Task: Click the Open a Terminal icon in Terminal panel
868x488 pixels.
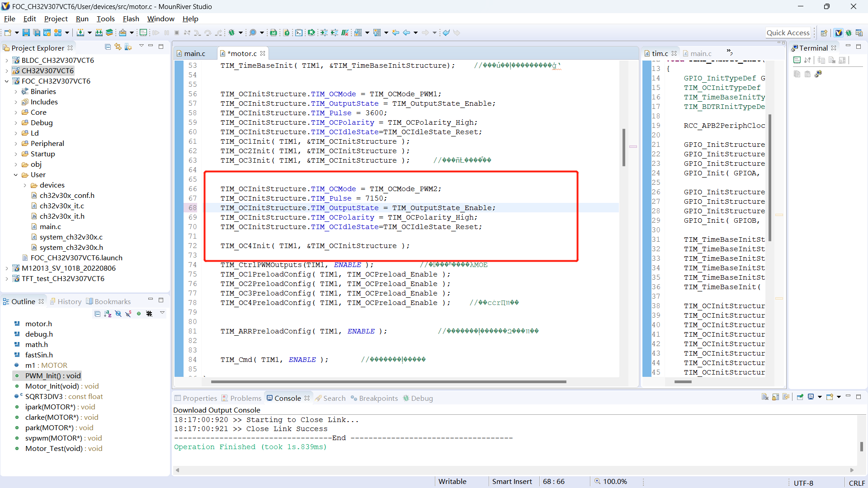Action: 797,60
